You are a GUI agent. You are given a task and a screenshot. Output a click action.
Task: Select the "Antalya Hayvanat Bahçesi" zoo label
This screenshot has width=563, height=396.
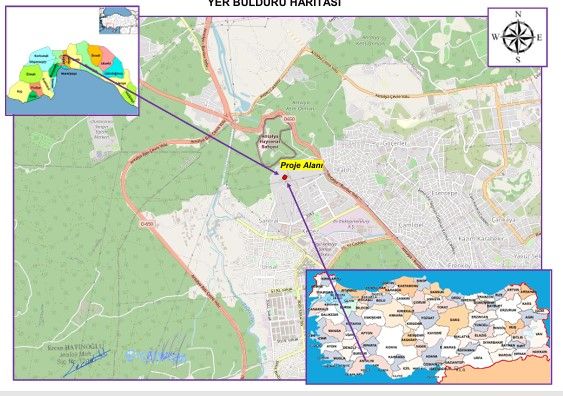[x=270, y=141]
